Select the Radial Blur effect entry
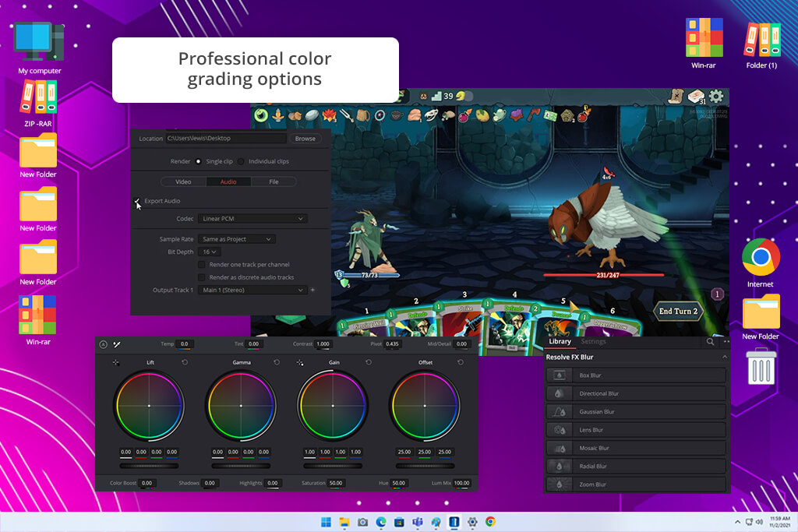Image resolution: width=798 pixels, height=532 pixels. (x=636, y=467)
